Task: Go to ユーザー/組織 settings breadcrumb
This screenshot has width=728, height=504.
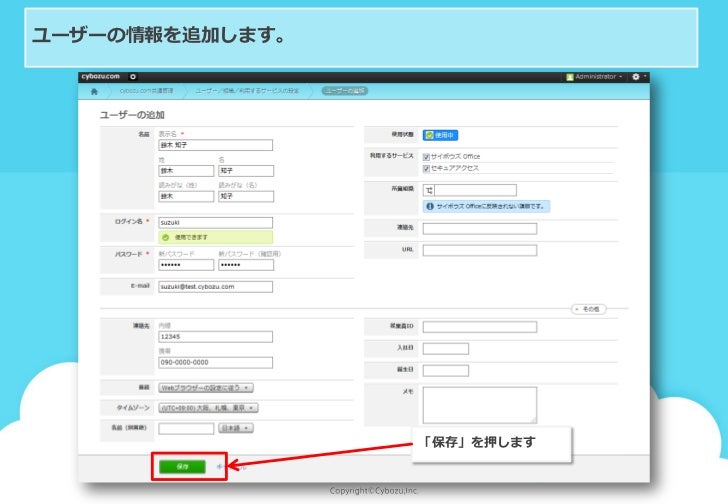Action: point(247,91)
